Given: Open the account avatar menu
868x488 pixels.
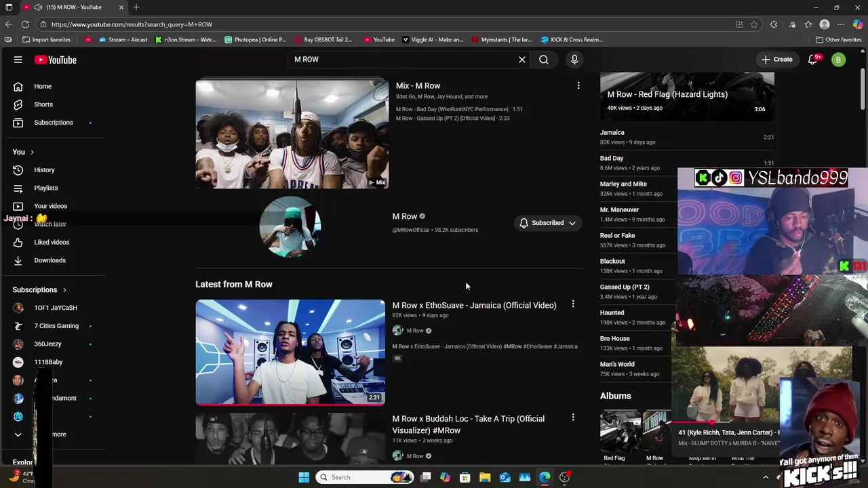Looking at the screenshot, I should pyautogui.click(x=839, y=60).
